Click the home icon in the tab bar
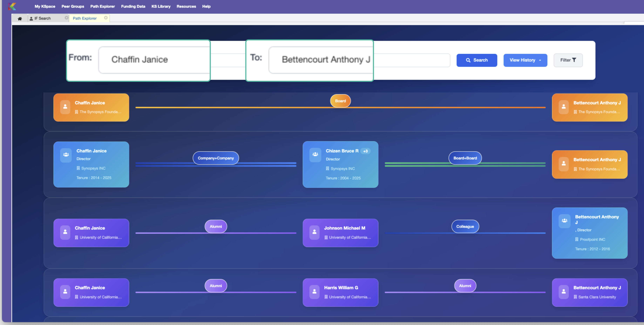The image size is (644, 325). (20, 18)
